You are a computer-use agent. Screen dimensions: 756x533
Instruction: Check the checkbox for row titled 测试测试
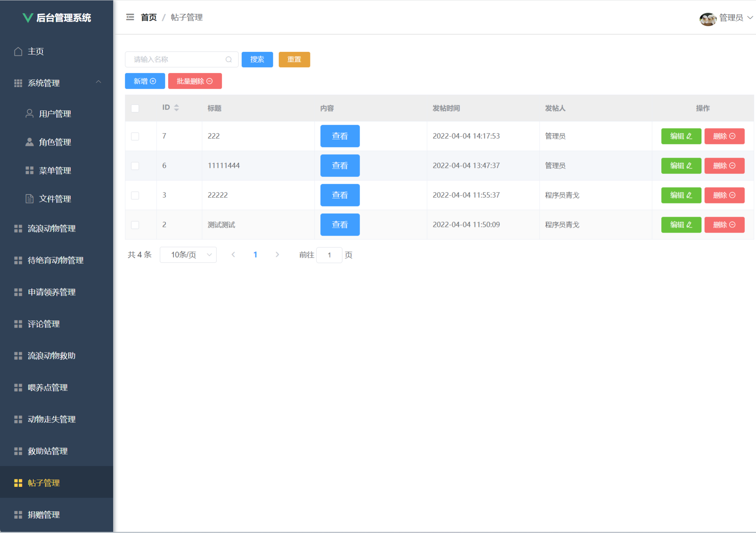[x=135, y=225]
